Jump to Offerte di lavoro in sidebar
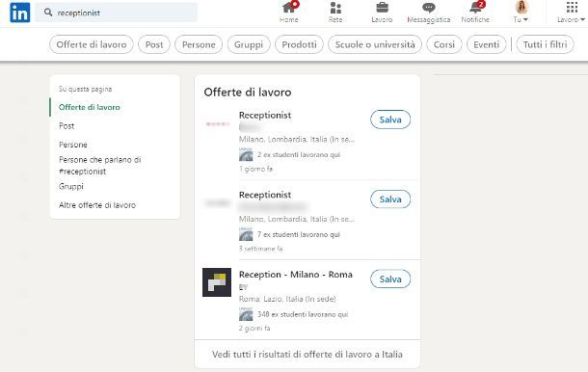This screenshot has height=372, width=588. (90, 107)
